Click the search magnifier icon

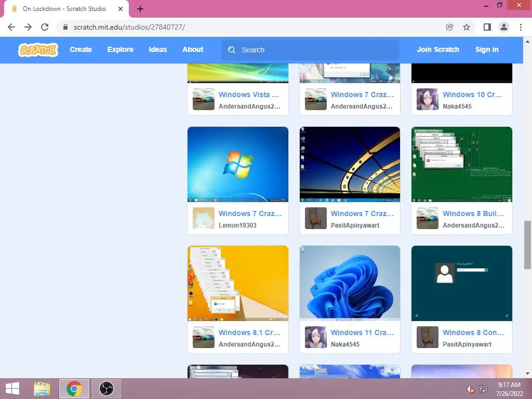[232, 50]
